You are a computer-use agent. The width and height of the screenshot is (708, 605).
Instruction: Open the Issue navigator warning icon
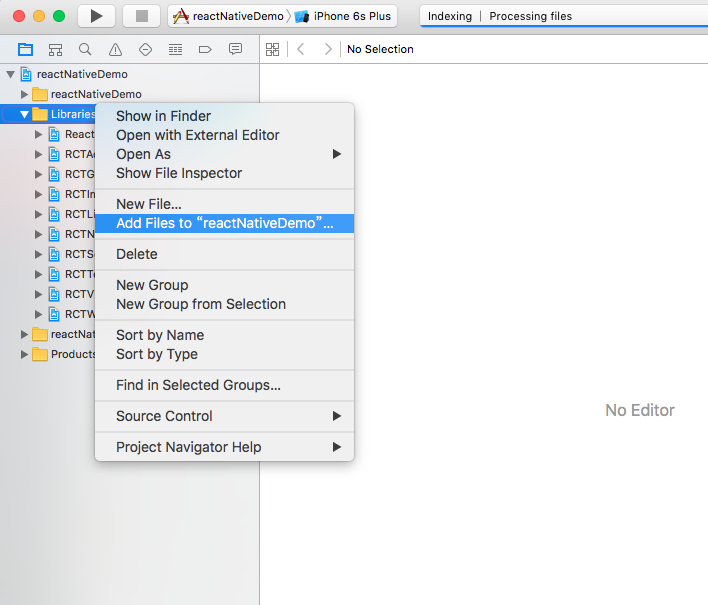pos(115,49)
